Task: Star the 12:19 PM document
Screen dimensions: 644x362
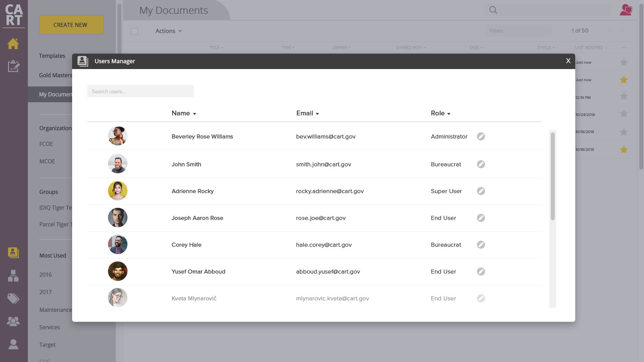Action: [x=624, y=97]
